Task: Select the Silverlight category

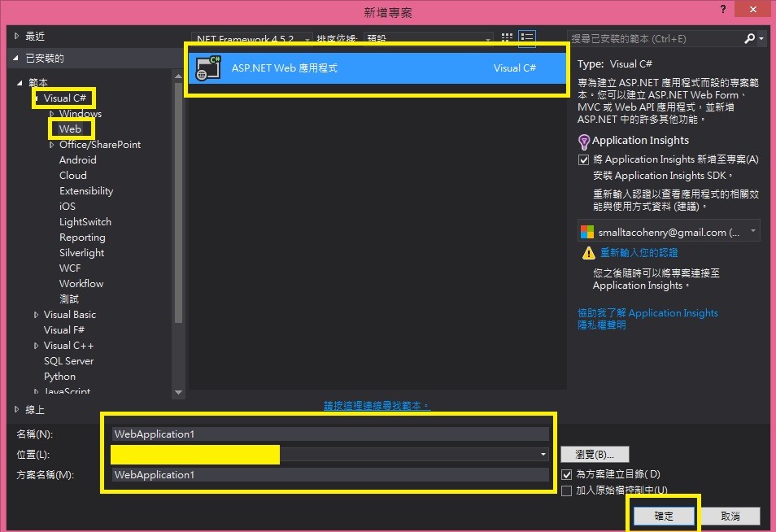Action: 81,253
